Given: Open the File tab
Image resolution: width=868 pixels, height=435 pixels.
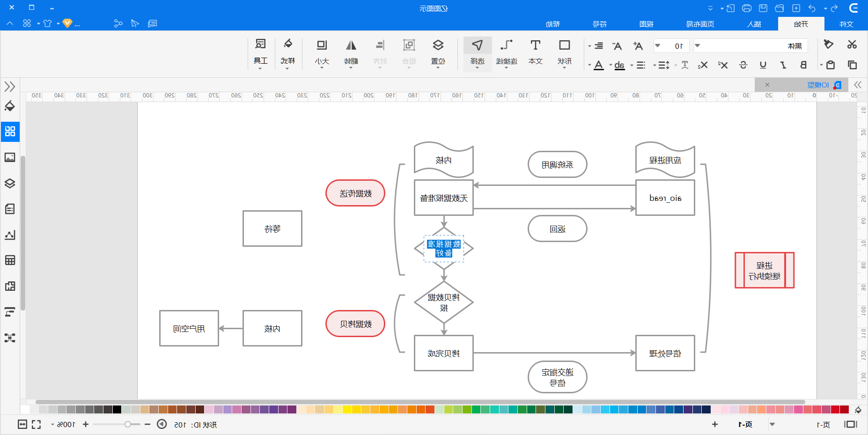Looking at the screenshot, I should (x=846, y=24).
